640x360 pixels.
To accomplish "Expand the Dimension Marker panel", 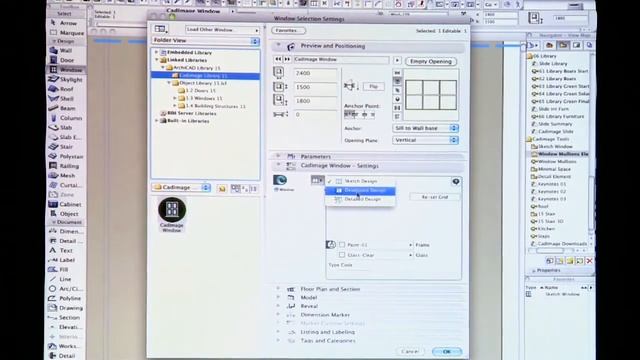I will [x=278, y=315].
